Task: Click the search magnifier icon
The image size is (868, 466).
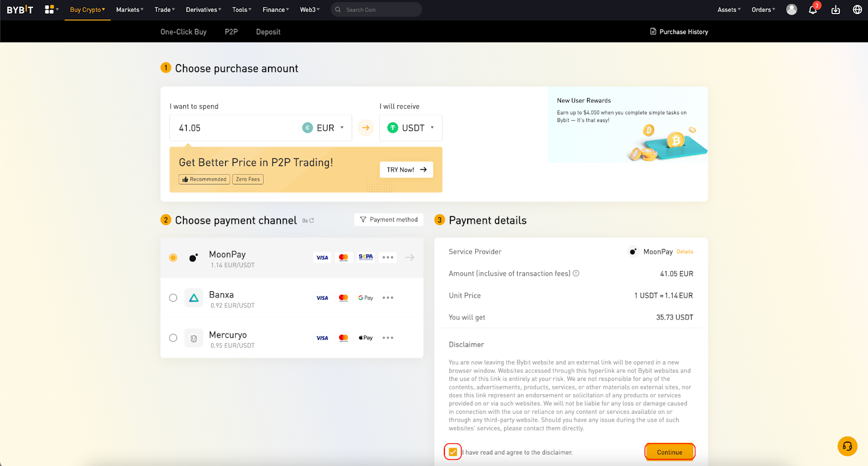Action: (x=338, y=10)
